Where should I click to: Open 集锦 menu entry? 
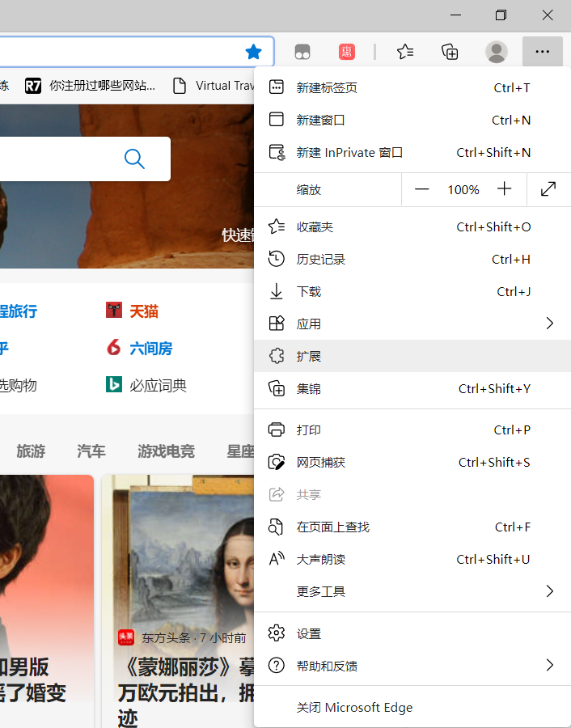tap(412, 388)
